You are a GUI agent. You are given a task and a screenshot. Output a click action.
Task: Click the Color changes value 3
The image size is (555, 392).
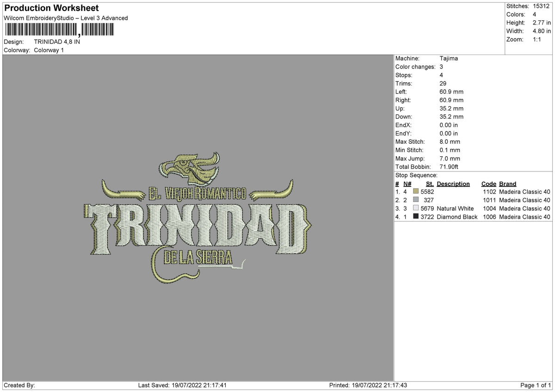pos(441,67)
